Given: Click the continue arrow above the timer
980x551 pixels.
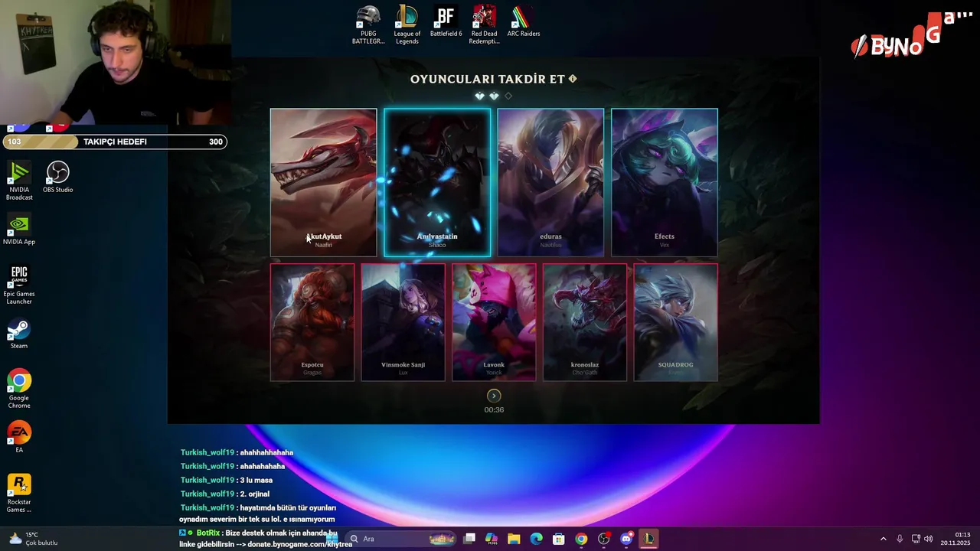Looking at the screenshot, I should click(x=494, y=396).
